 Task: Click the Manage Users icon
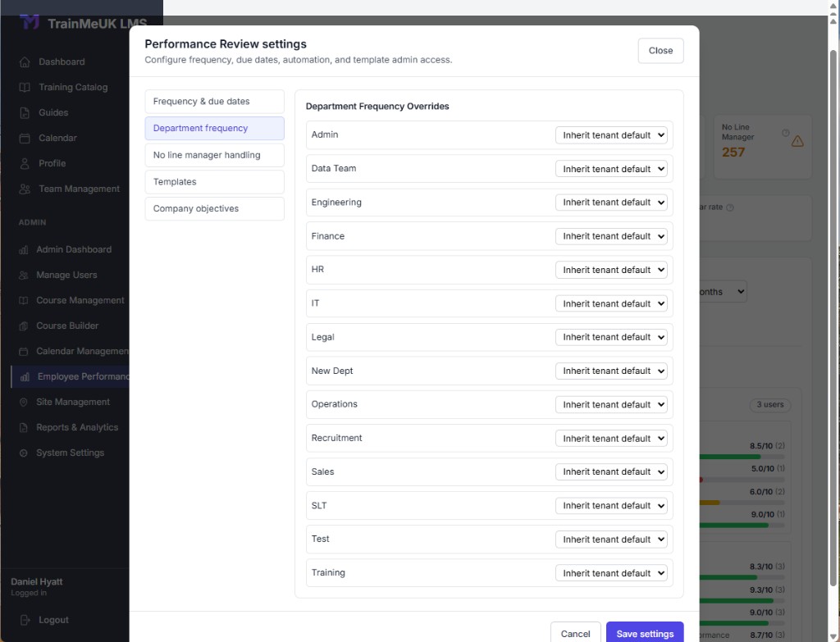24,275
